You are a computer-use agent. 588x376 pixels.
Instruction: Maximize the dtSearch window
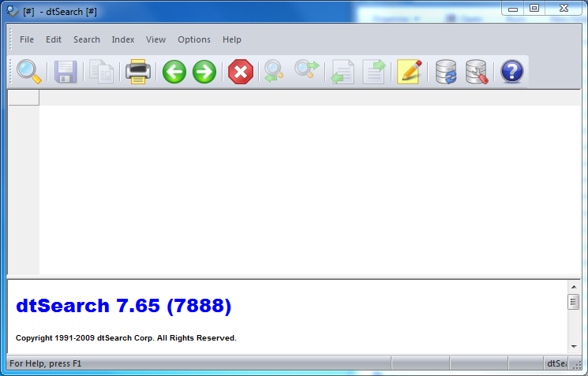[x=534, y=8]
